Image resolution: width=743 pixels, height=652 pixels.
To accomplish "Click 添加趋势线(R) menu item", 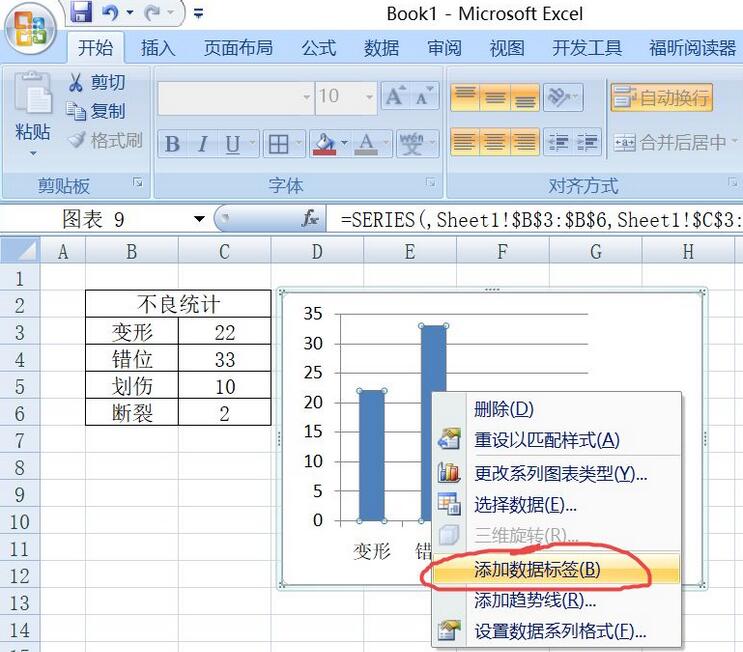I will 557,601.
